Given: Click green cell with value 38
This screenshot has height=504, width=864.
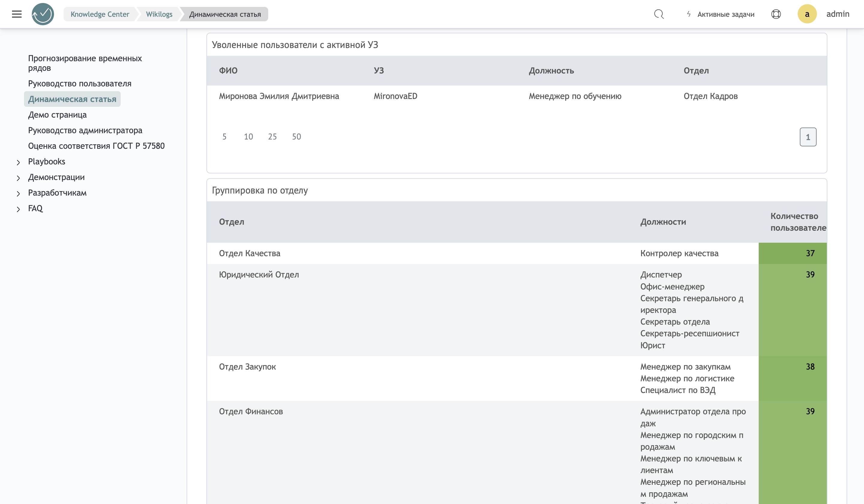Looking at the screenshot, I should click(x=792, y=379).
